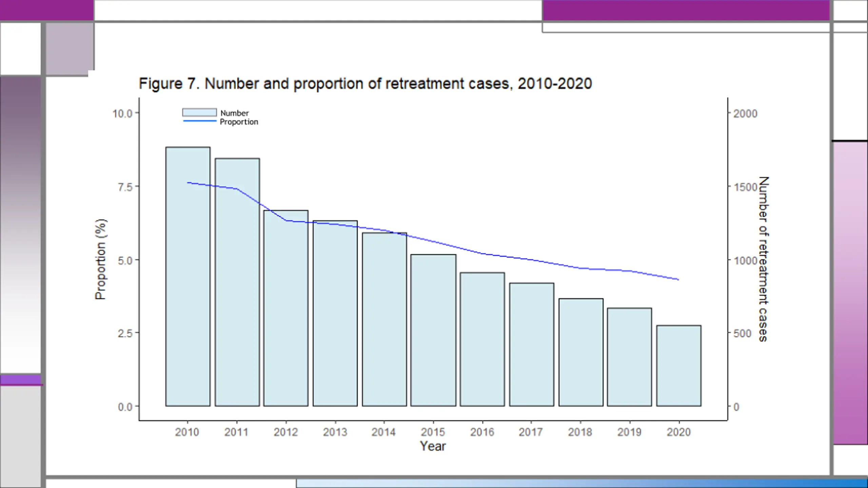Click the 2015 bar
Image resolution: width=868 pixels, height=488 pixels.
click(433, 330)
